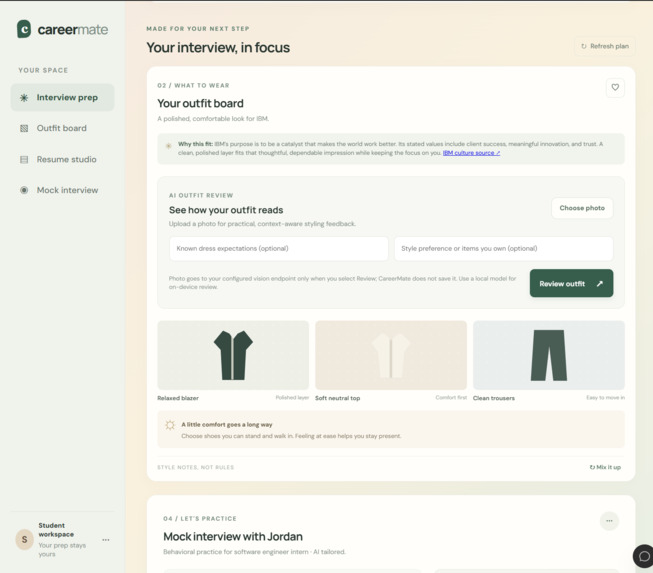The image size is (653, 573).
Task: Select the Clean trousers thumbnail
Action: 548,355
